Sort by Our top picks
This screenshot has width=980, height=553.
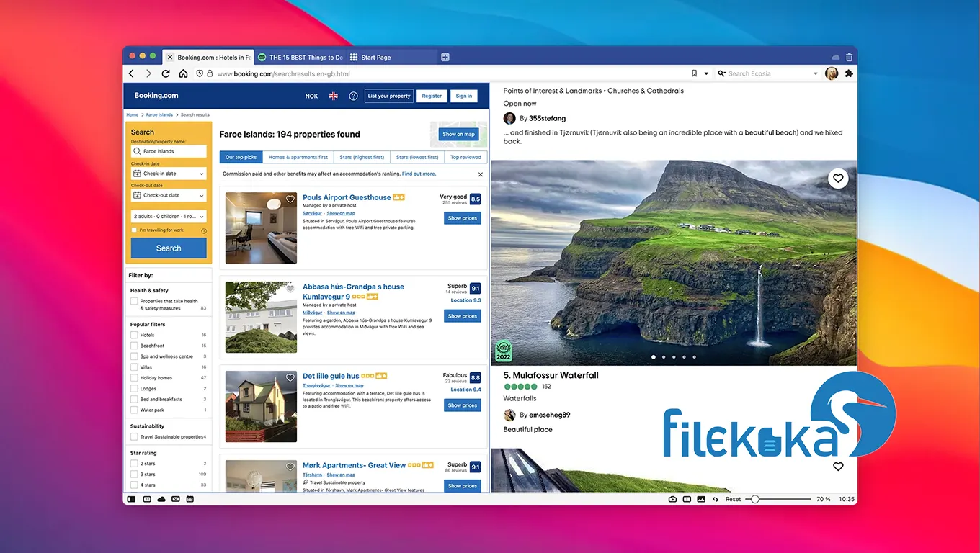pos(241,157)
